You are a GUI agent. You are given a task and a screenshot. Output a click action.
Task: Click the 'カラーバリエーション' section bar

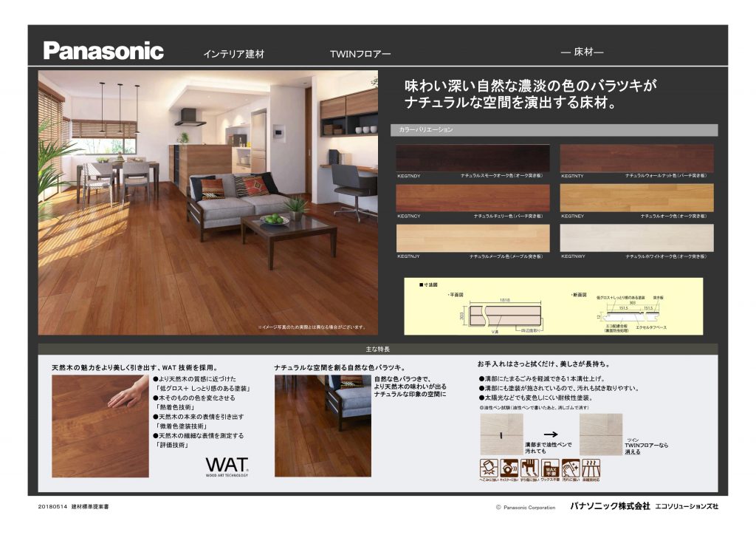pos(554,130)
